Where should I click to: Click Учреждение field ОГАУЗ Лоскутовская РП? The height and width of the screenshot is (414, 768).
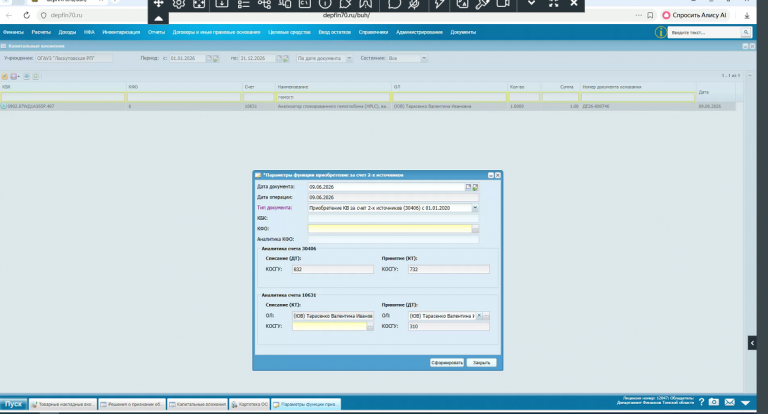(x=74, y=58)
